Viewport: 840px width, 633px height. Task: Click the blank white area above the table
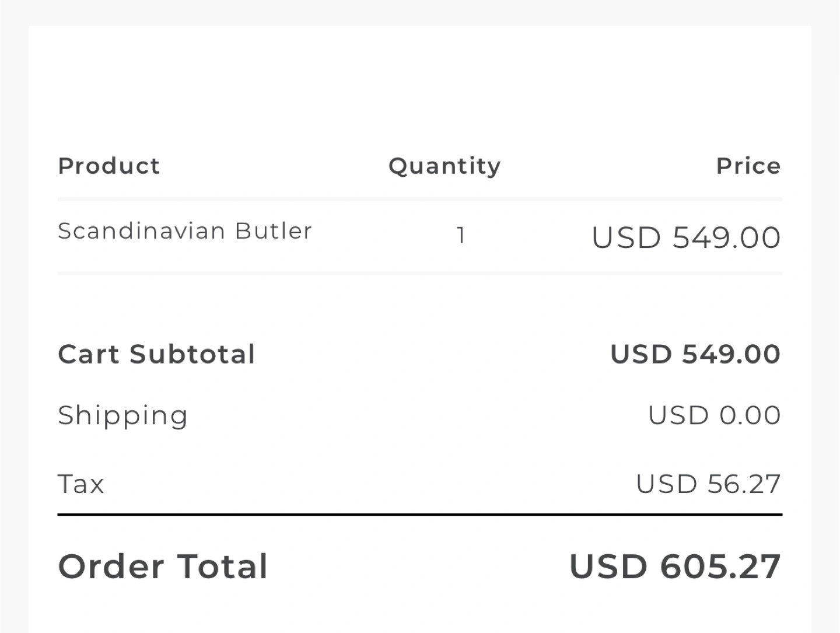(x=420, y=88)
